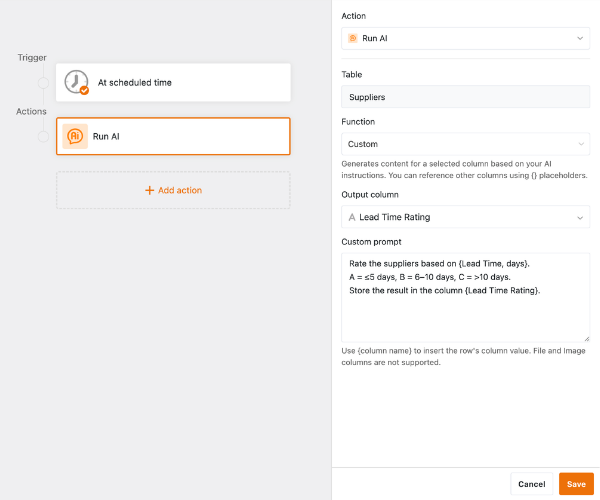This screenshot has height=500, width=600.
Task: Click the Table label
Action: 351,75
